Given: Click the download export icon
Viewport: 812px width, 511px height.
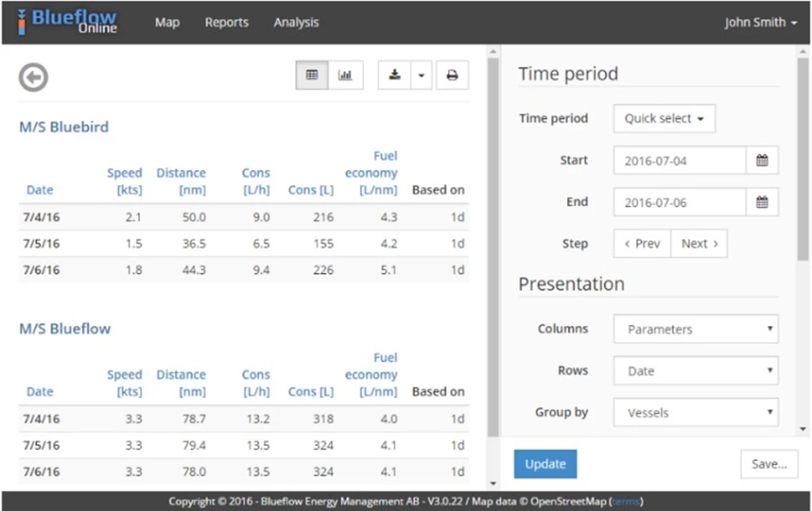Looking at the screenshot, I should tap(394, 75).
